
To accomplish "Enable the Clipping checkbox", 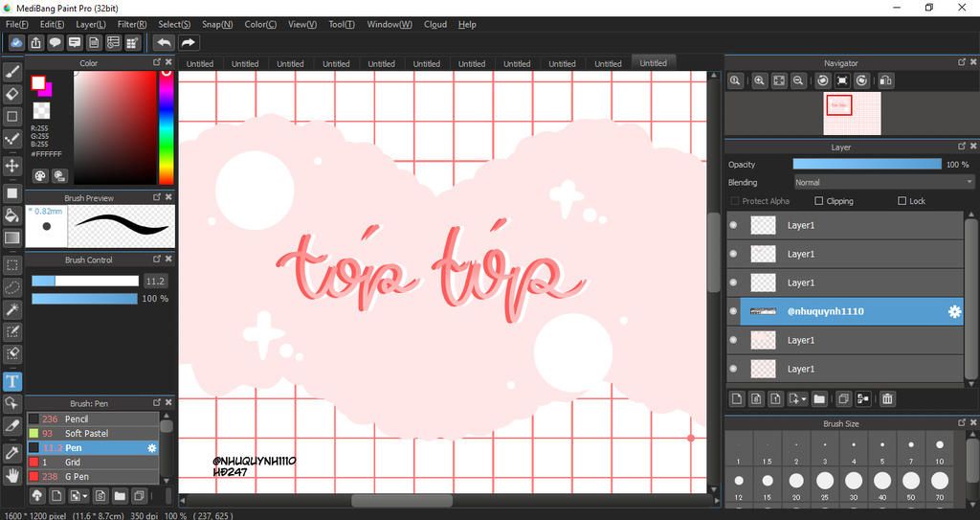I will (x=819, y=201).
